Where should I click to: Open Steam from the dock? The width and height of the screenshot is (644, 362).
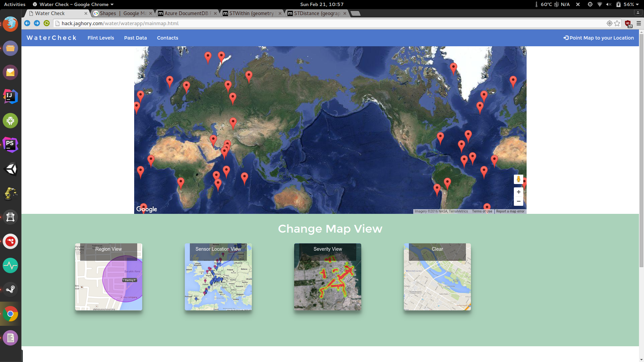click(10, 290)
